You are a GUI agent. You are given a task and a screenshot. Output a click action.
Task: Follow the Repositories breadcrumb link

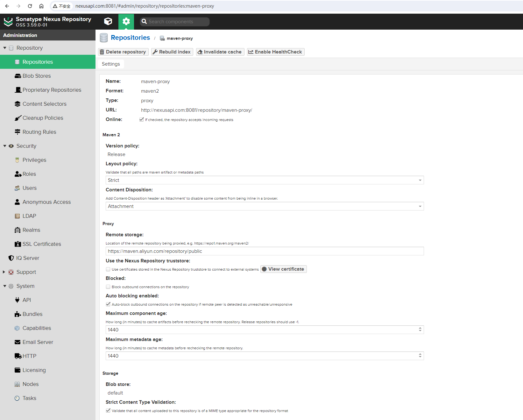coord(130,38)
